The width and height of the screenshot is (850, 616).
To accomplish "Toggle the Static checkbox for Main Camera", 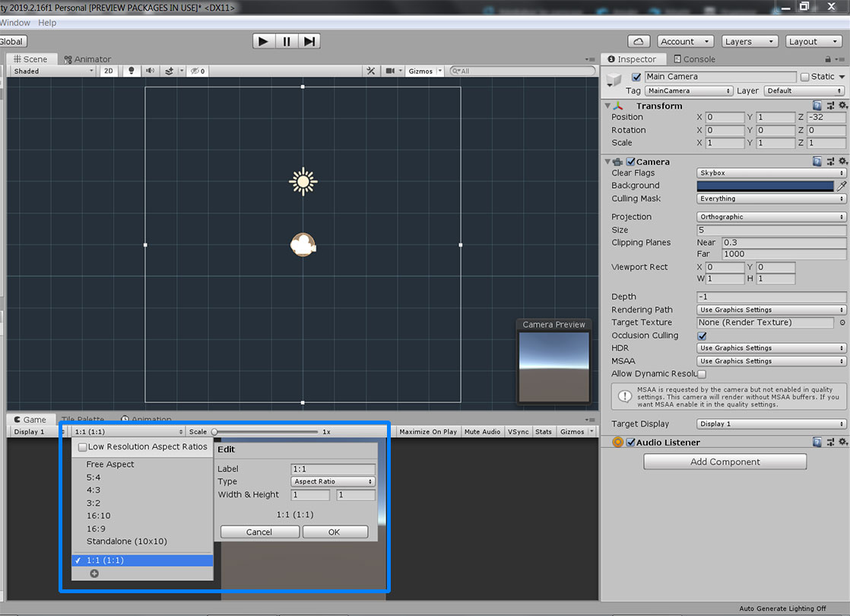I will [804, 77].
